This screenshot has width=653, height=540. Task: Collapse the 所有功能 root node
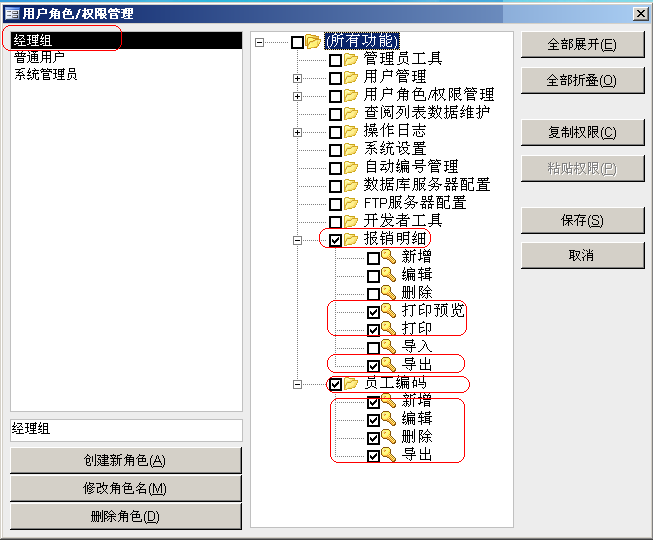click(x=259, y=42)
